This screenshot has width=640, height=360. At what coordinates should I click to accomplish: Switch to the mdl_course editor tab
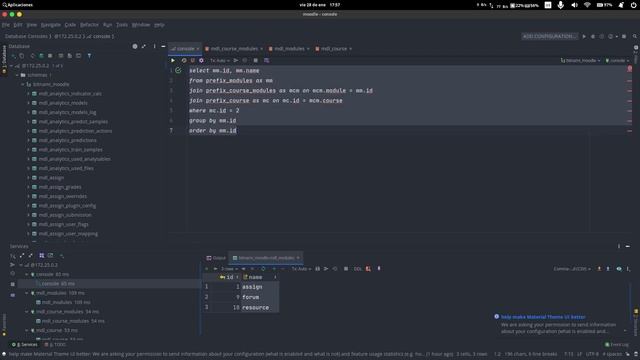(x=333, y=49)
